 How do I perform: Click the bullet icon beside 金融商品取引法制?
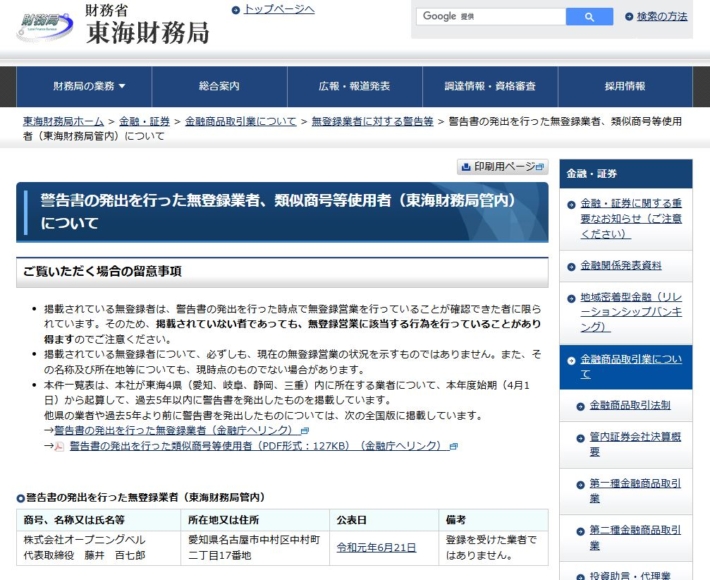(x=580, y=406)
